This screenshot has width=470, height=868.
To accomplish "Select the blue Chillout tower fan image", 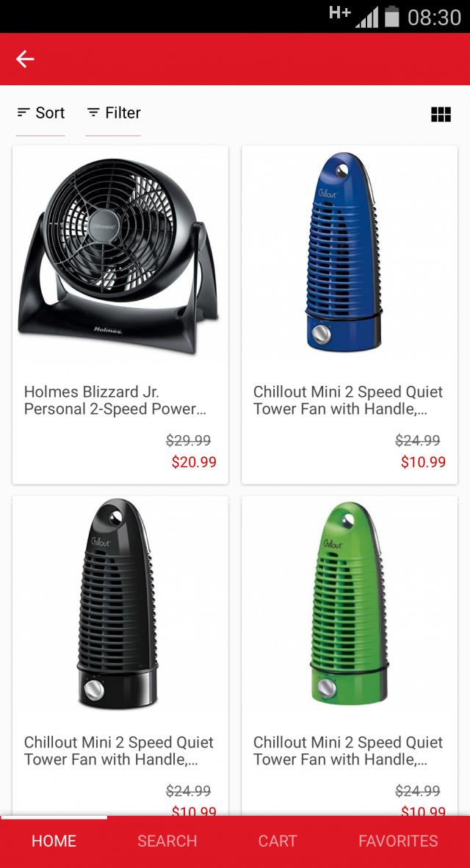I will (x=343, y=252).
